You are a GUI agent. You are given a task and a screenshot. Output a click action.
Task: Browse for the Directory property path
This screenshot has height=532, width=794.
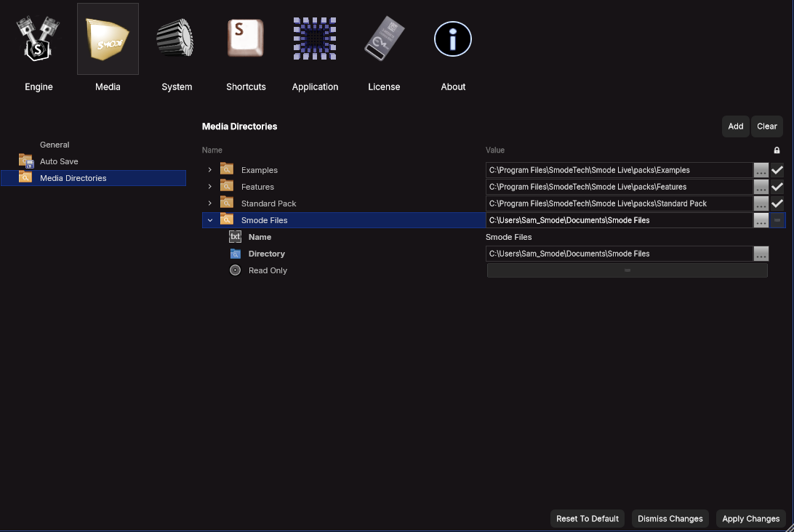coord(761,254)
